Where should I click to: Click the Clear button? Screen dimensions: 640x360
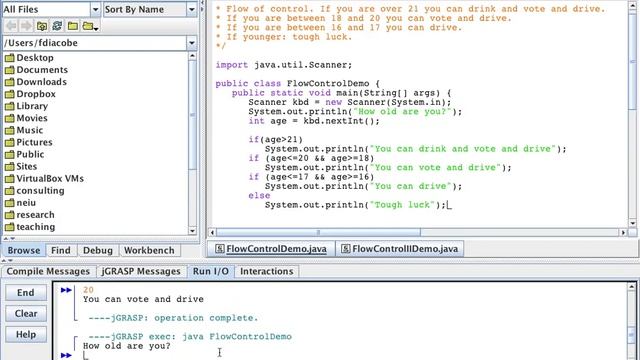(26, 313)
